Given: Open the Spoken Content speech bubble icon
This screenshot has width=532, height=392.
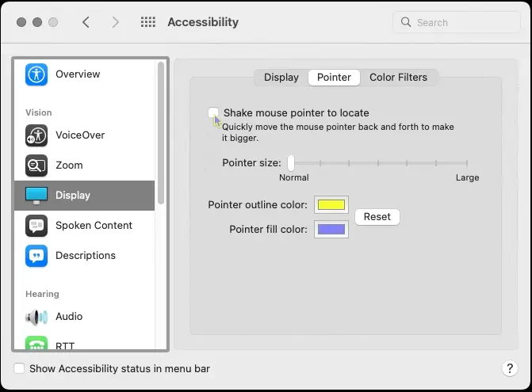Looking at the screenshot, I should click(36, 226).
